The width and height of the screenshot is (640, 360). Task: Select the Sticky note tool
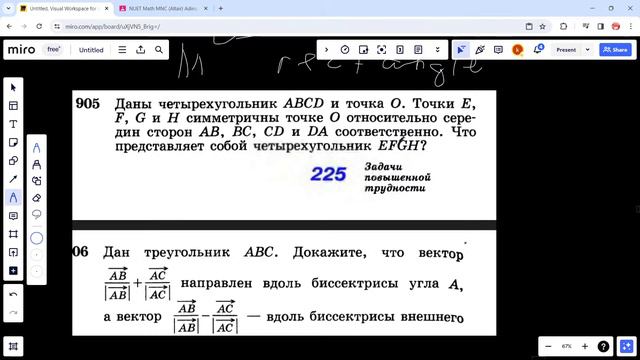pyautogui.click(x=13, y=142)
